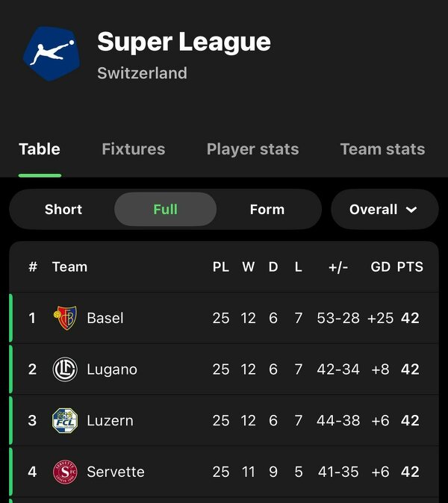This screenshot has width=448, height=503.
Task: Open the Overall filter dropdown
Action: click(384, 210)
